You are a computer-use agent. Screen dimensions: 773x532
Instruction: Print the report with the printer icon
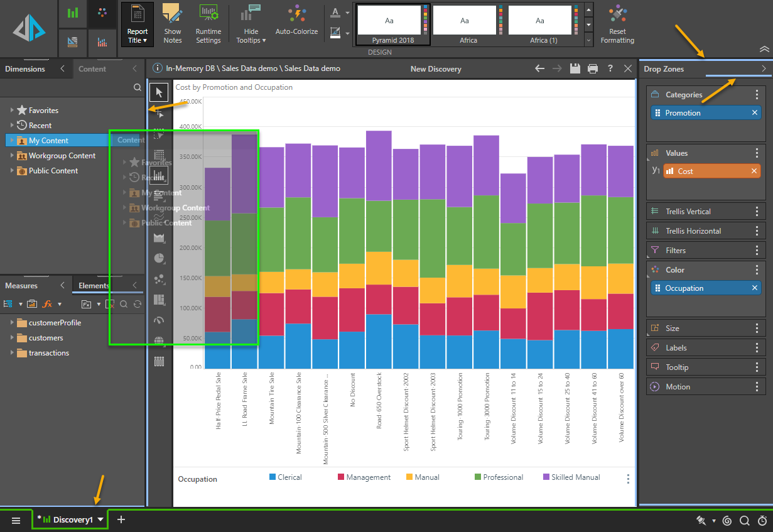pyautogui.click(x=592, y=68)
